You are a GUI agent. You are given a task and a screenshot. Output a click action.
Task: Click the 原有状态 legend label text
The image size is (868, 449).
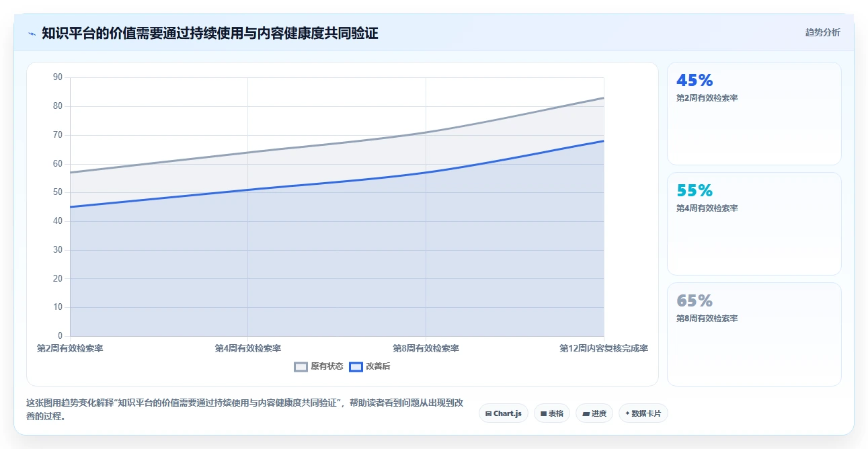point(327,366)
